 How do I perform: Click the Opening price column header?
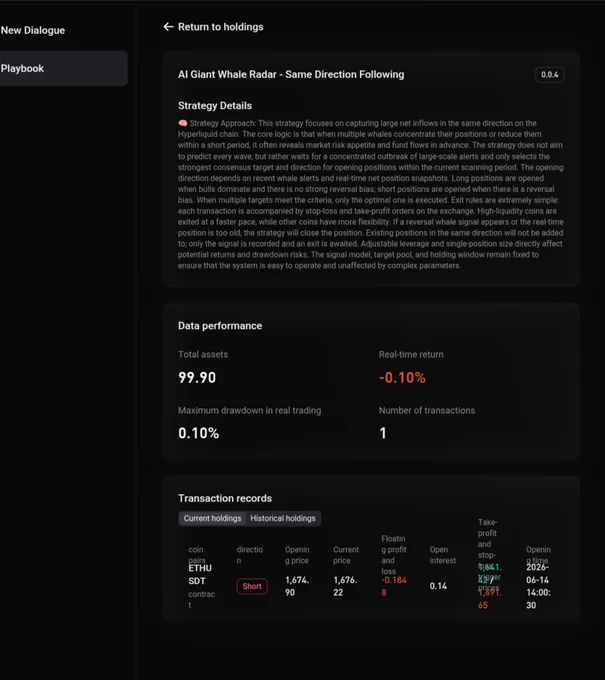297,555
